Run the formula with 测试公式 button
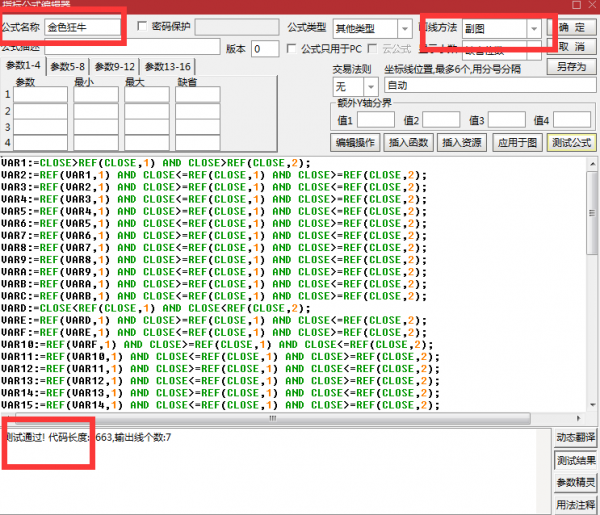 [x=570, y=142]
